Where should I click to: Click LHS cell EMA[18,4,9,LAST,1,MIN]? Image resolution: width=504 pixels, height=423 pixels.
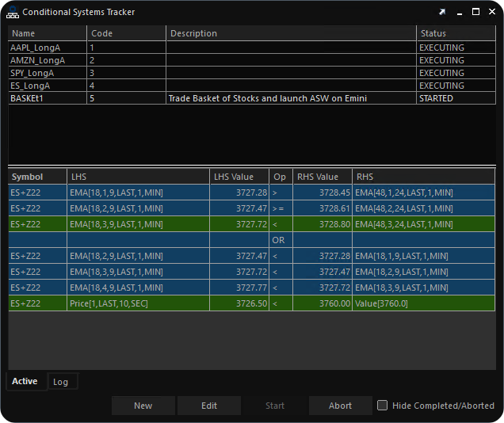tap(138, 288)
